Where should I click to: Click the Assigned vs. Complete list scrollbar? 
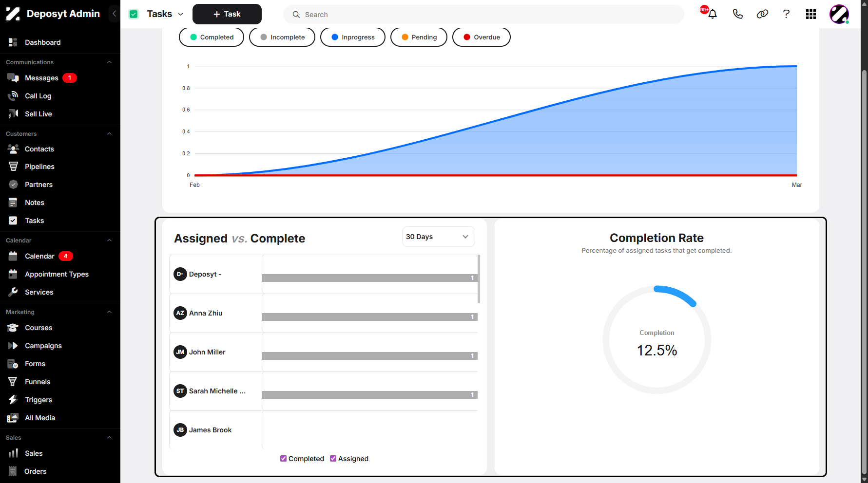click(x=479, y=279)
